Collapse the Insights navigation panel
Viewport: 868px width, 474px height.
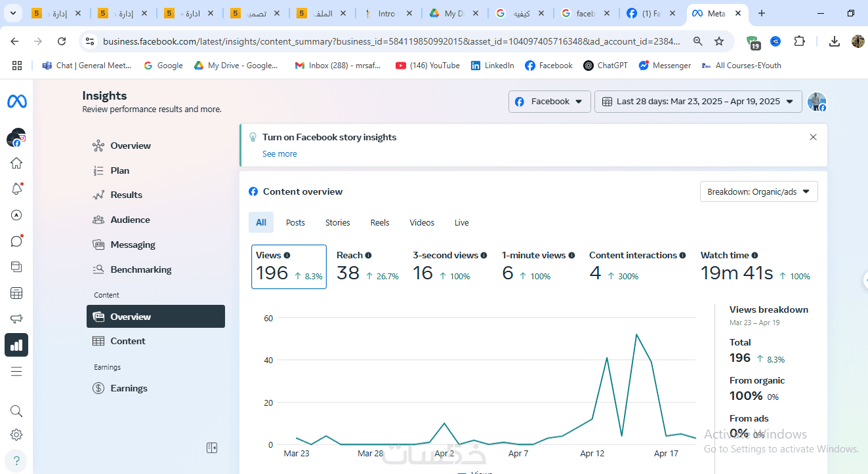pyautogui.click(x=211, y=448)
